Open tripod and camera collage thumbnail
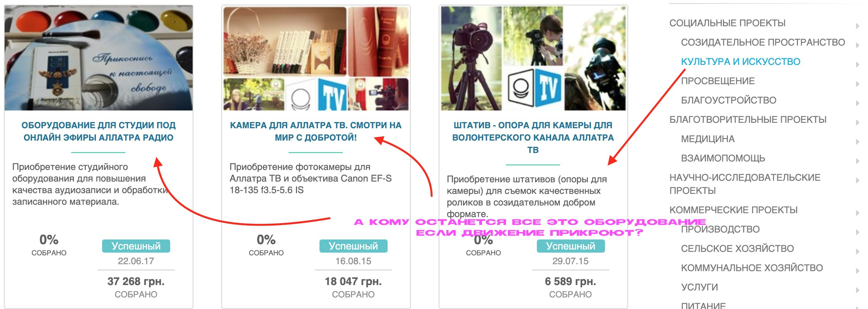The width and height of the screenshot is (868, 309). tap(533, 58)
